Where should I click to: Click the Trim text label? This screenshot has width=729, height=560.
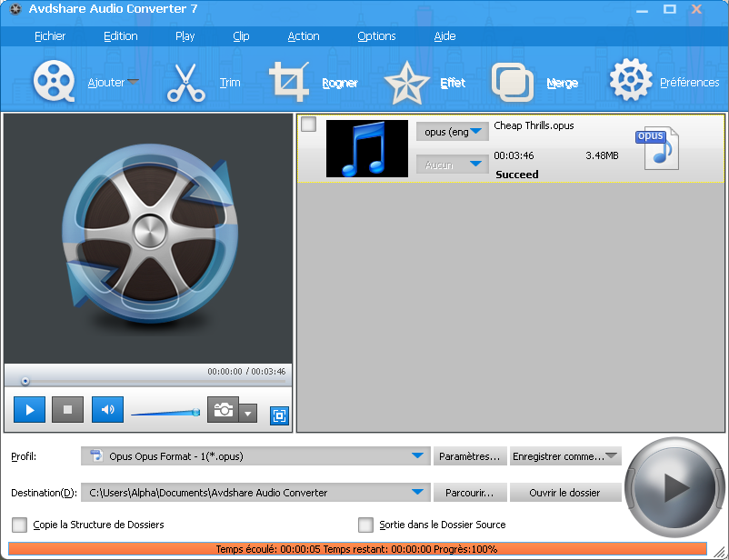pos(230,83)
